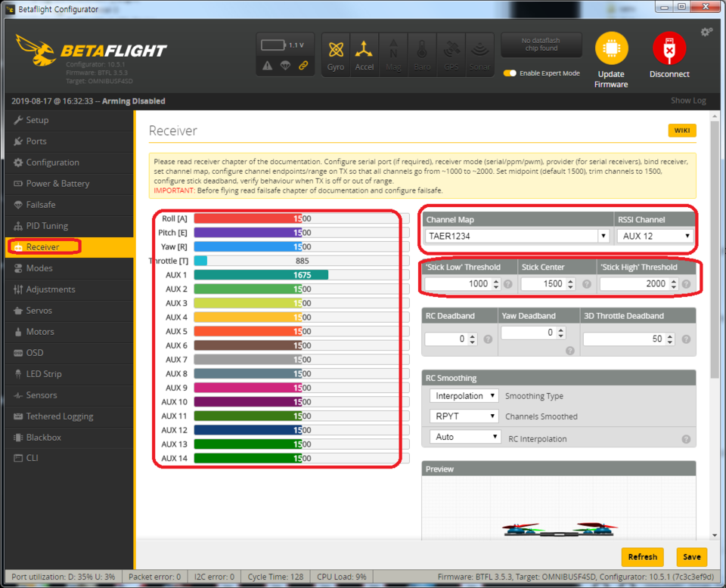Click the failsafe parachute status icon
The height and width of the screenshot is (588, 726).
pos(285,66)
